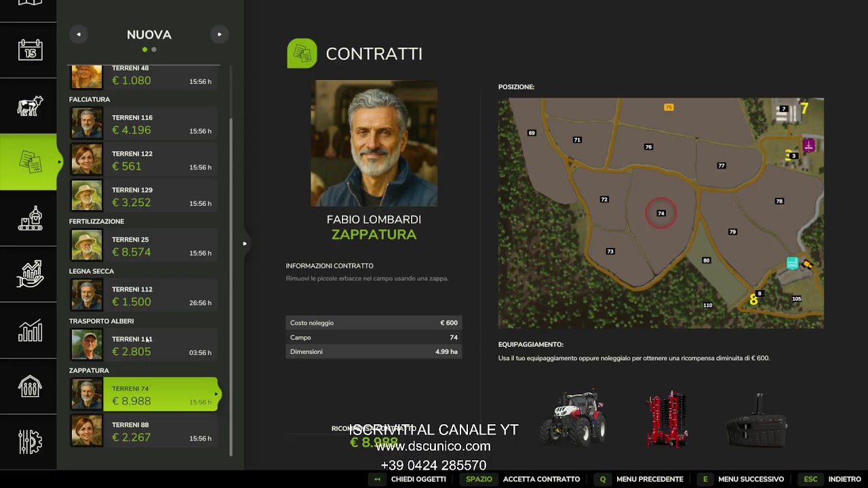Image resolution: width=868 pixels, height=488 pixels.
Task: Click the yellow number 8 map marker
Action: (x=753, y=300)
